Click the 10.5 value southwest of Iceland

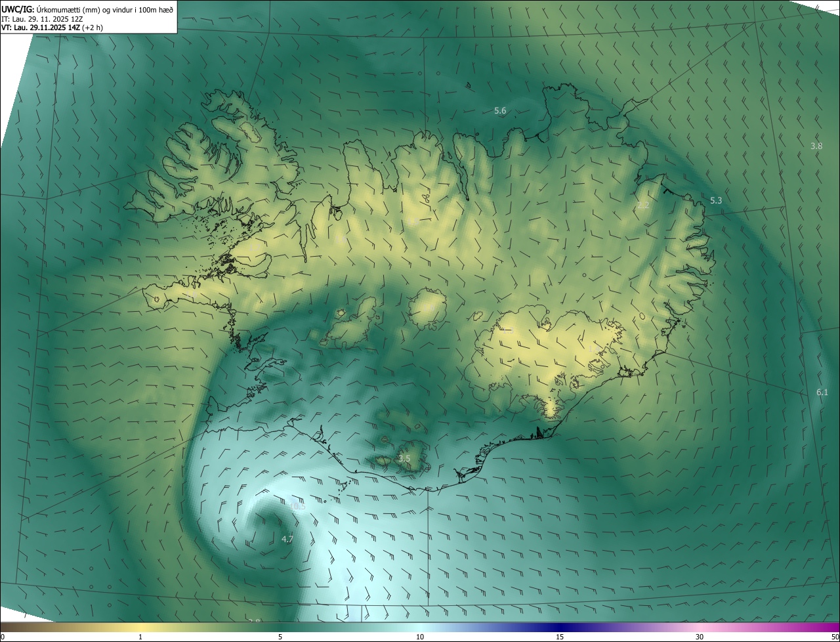297,506
